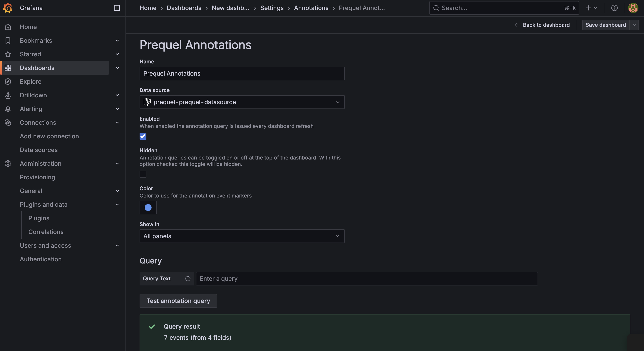This screenshot has width=644, height=351.
Task: Click the Bookmarks icon in sidebar
Action: tap(8, 40)
